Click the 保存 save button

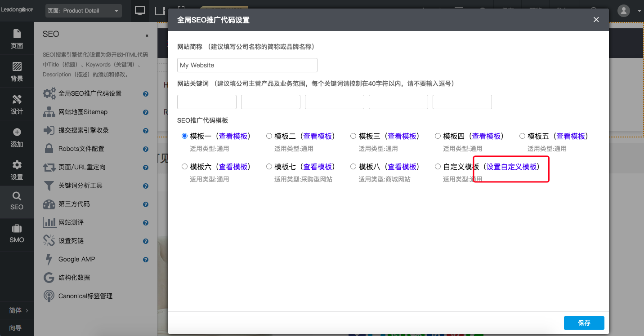pyautogui.click(x=584, y=323)
